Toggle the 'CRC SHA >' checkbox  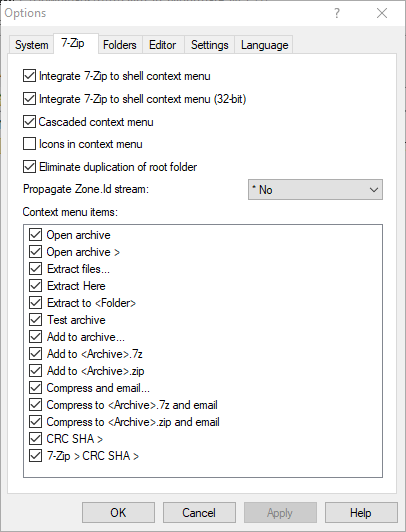click(35, 439)
